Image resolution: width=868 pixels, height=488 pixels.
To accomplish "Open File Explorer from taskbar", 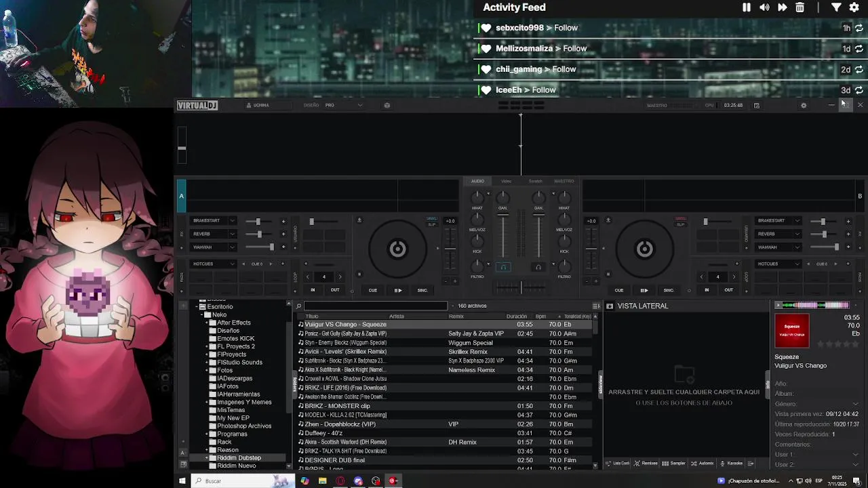I will pyautogui.click(x=323, y=481).
